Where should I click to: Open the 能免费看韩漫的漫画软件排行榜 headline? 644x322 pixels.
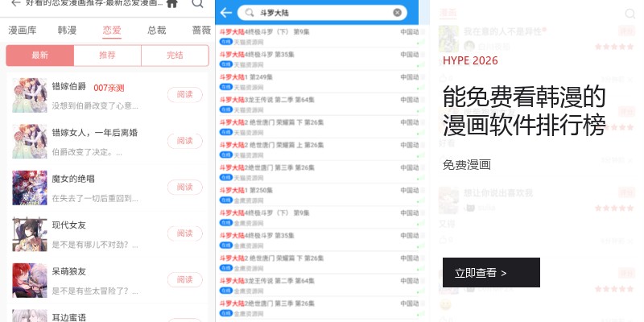[525, 110]
